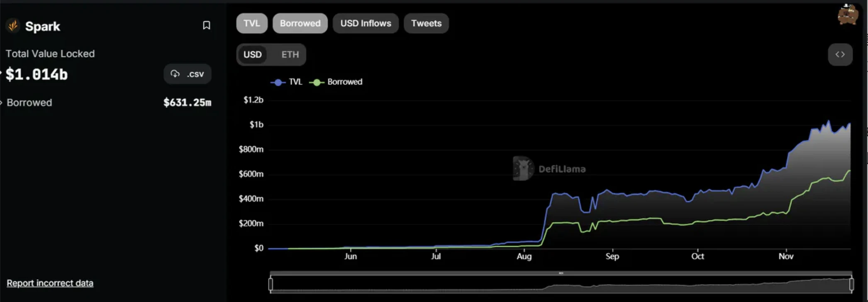The width and height of the screenshot is (868, 302).
Task: Select USD chart denomination
Action: 252,54
